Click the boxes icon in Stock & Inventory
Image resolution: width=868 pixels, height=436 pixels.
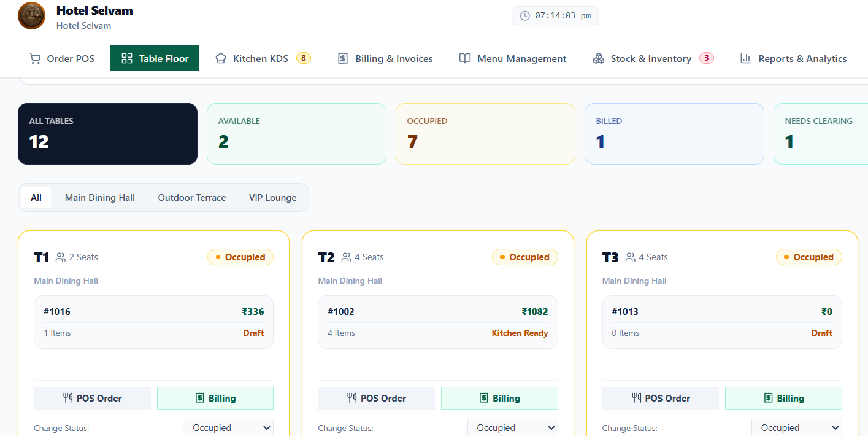pyautogui.click(x=599, y=58)
